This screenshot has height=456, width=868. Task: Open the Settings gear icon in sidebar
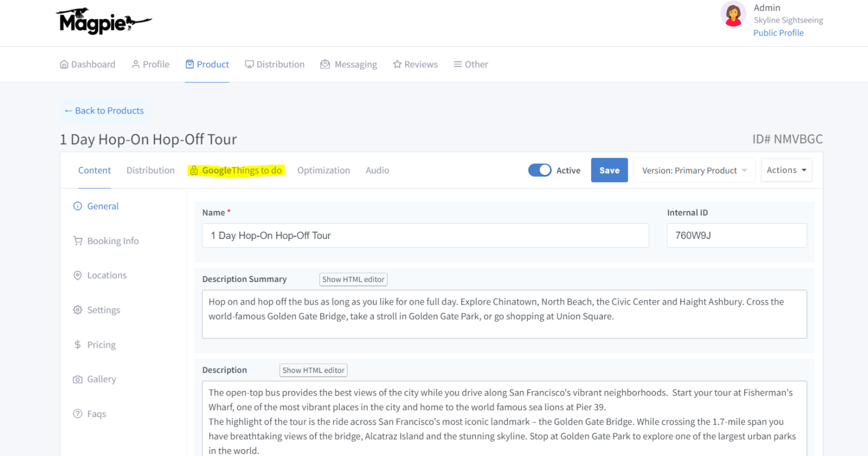pos(77,310)
